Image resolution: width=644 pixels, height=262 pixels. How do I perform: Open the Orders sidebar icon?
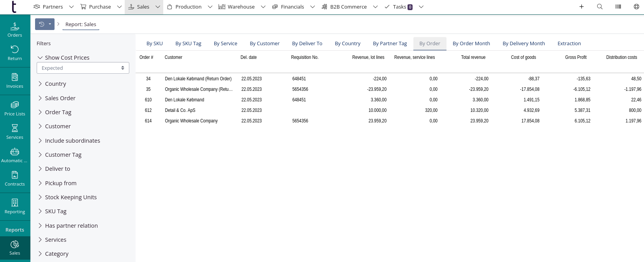click(x=15, y=30)
